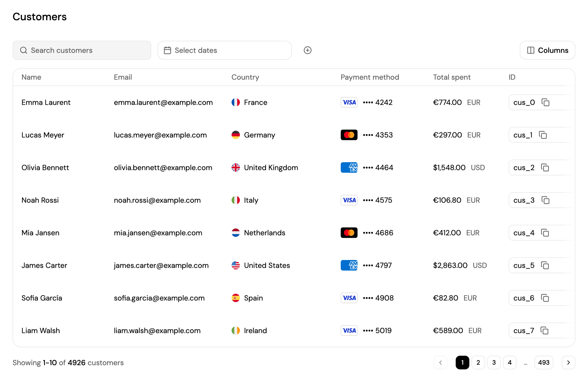
Task: Copy the cus_3 customer ID
Action: (545, 200)
